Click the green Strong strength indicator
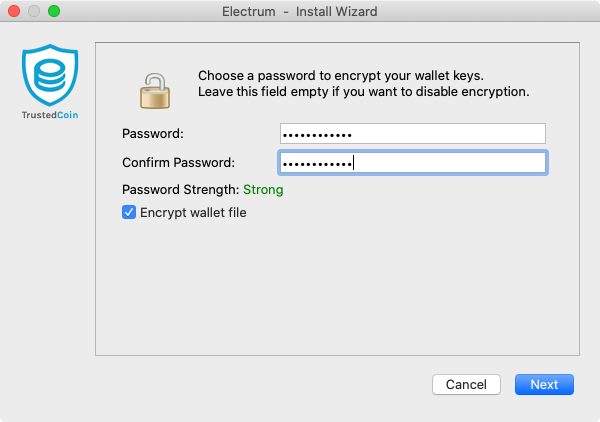The width and height of the screenshot is (600, 422). tap(263, 189)
